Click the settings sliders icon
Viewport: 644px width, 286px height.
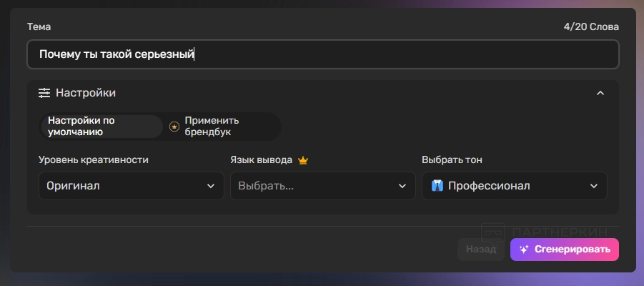(x=44, y=93)
